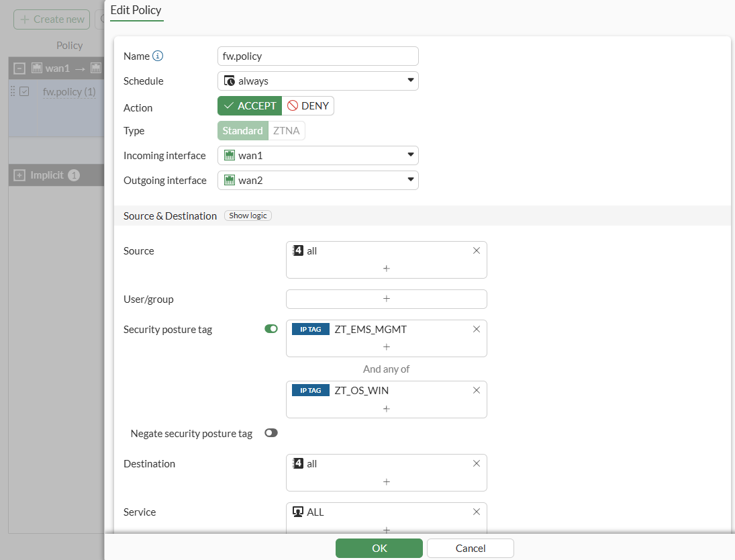Click the address group icon next to Destination 'all'
This screenshot has height=560, width=735.
[x=296, y=463]
